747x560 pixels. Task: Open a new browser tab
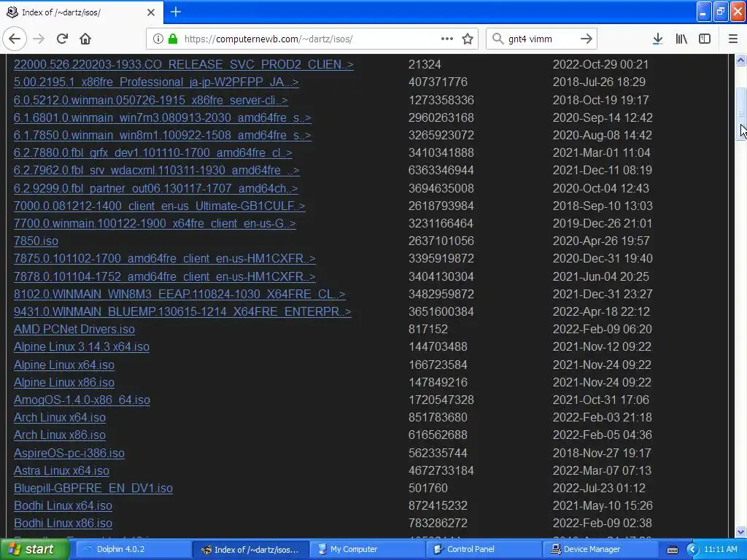coord(176,12)
